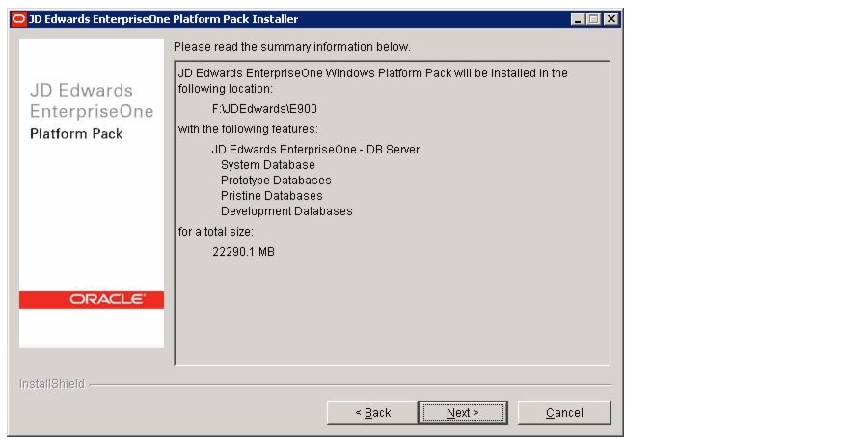Click the 22290.1 MB total size value
This screenshot has height=446, width=868.
click(244, 252)
